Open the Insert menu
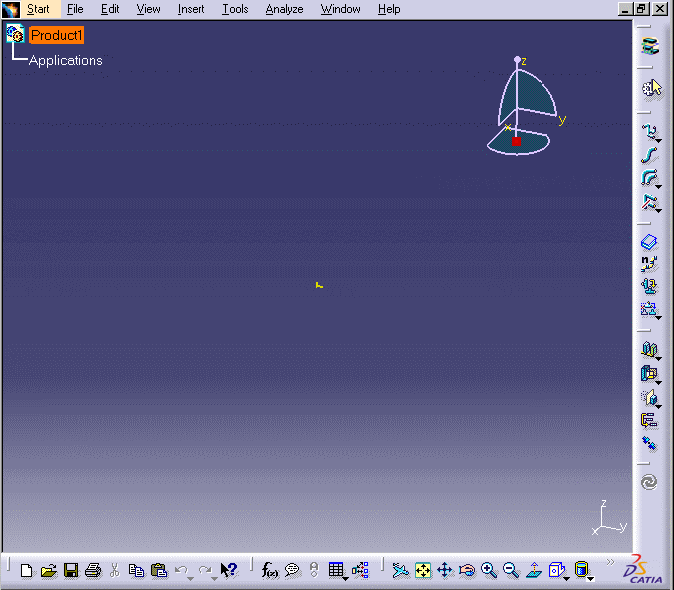674x590 pixels. coord(191,9)
